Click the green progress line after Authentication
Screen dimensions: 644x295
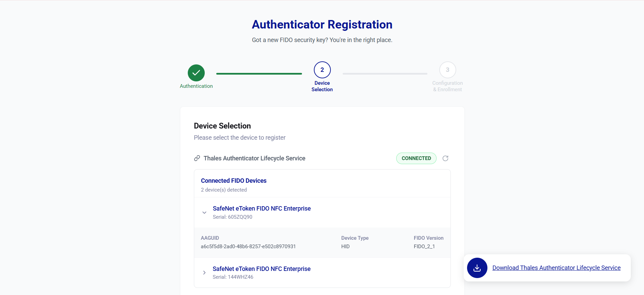click(x=259, y=74)
